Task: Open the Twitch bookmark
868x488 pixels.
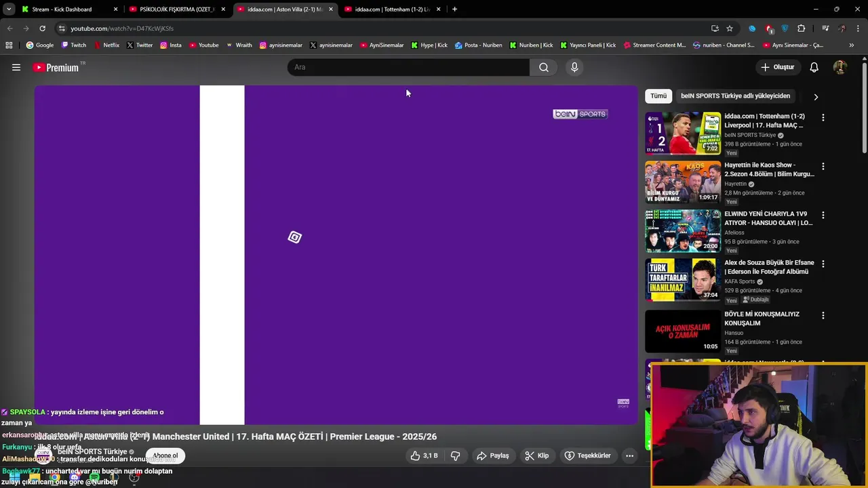Action: coord(73,45)
